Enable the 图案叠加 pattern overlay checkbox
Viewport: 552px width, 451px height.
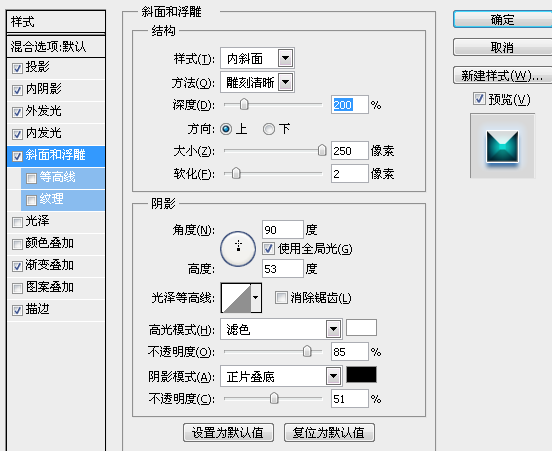tap(17, 288)
